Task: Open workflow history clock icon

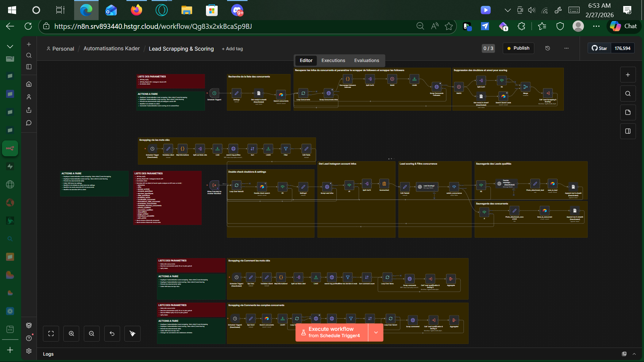Action: pyautogui.click(x=548, y=48)
